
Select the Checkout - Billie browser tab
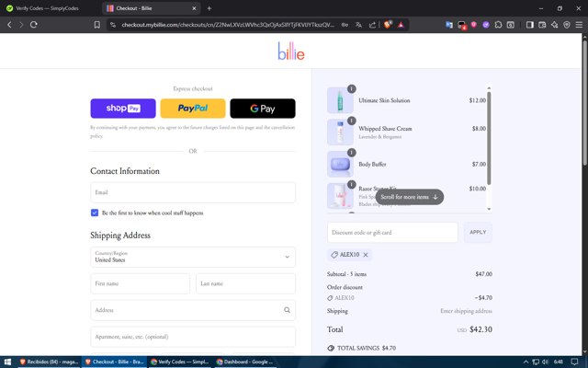[151, 8]
